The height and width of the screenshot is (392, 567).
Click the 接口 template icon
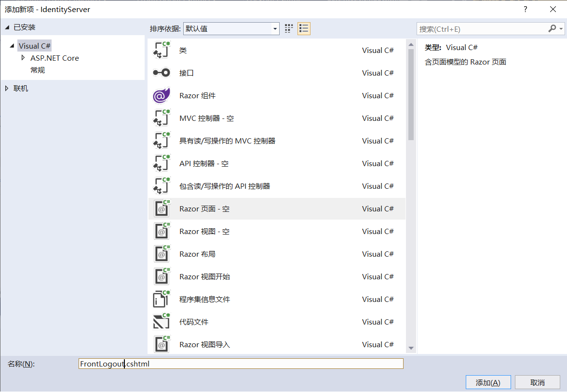click(x=161, y=73)
